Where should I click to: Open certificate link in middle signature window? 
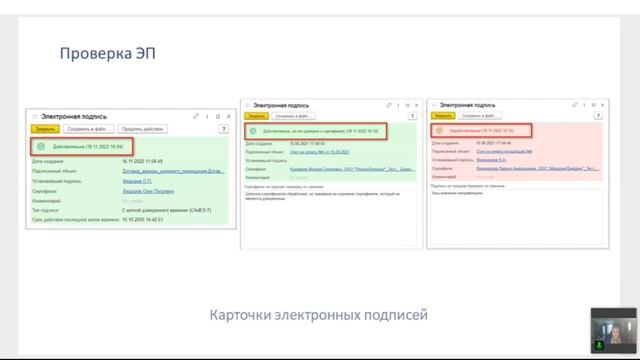click(x=352, y=169)
